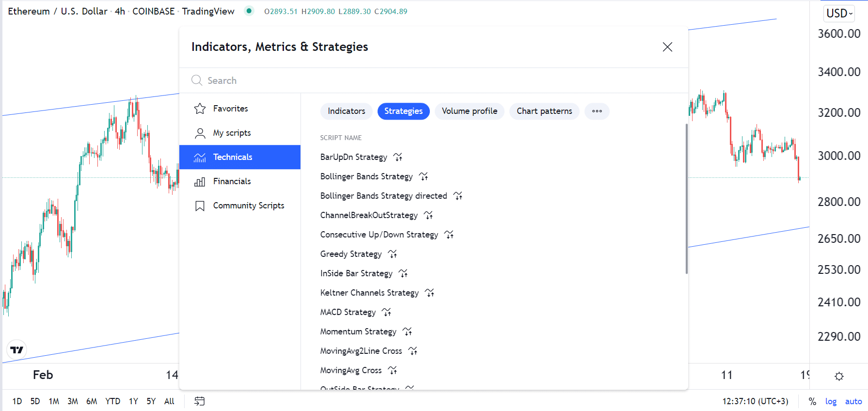
Task: Click the Search input field
Action: pyautogui.click(x=434, y=80)
